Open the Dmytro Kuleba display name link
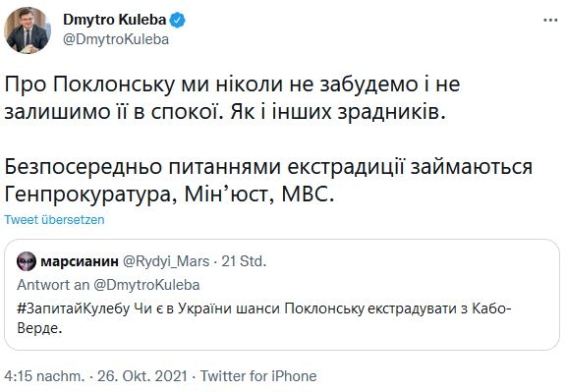The width and height of the screenshot is (566, 392). 114,20
